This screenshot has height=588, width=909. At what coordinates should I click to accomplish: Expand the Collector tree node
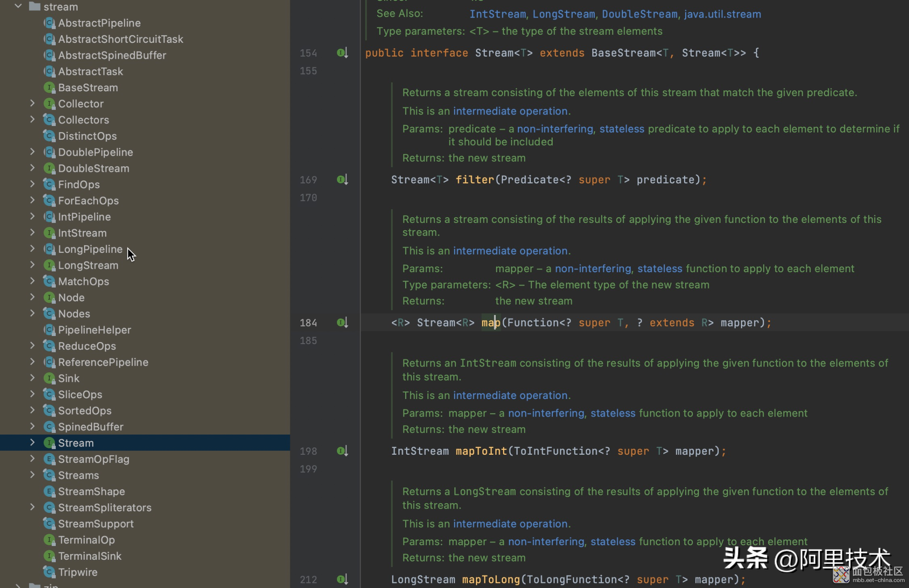tap(32, 103)
